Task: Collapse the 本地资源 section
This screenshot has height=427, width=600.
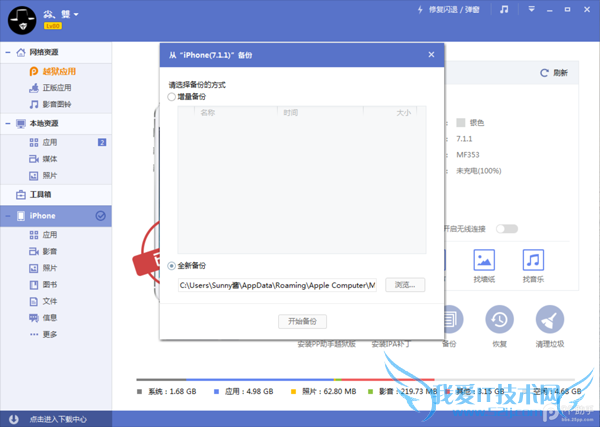Action: click(x=8, y=123)
